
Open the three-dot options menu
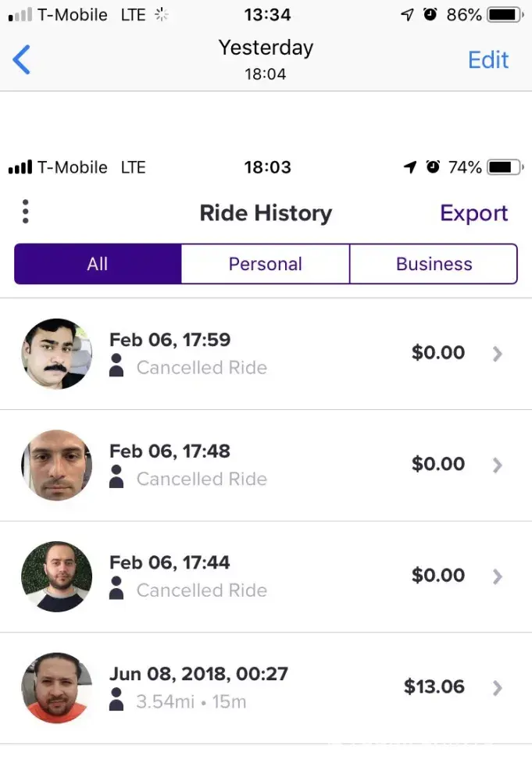pos(26,212)
